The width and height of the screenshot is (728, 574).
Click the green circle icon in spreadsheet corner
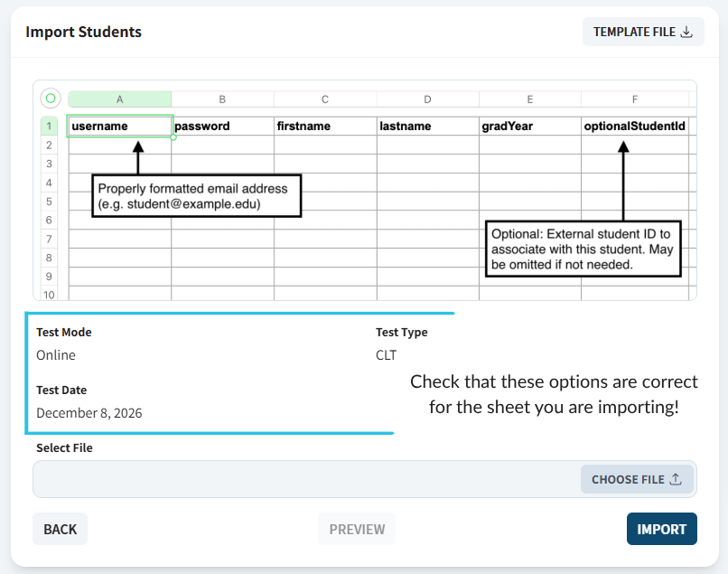coord(51,98)
